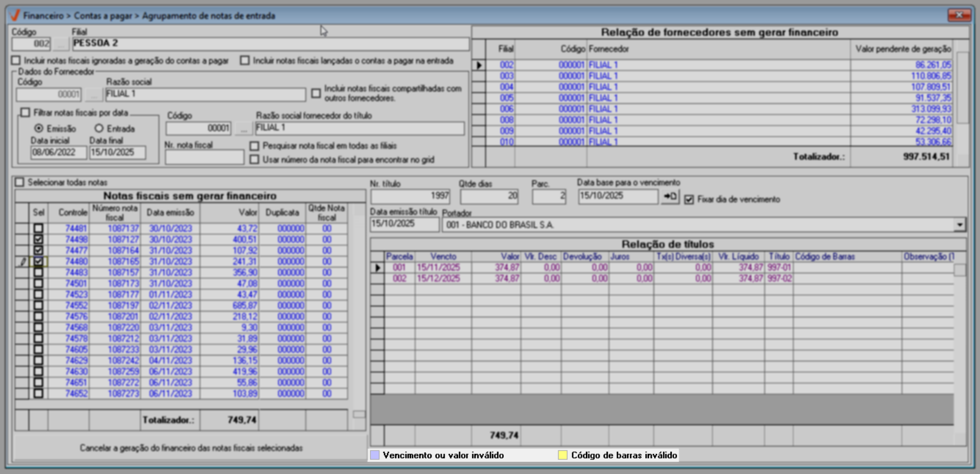
Task: Click the row pointer arrow for filial 002
Action: click(479, 65)
